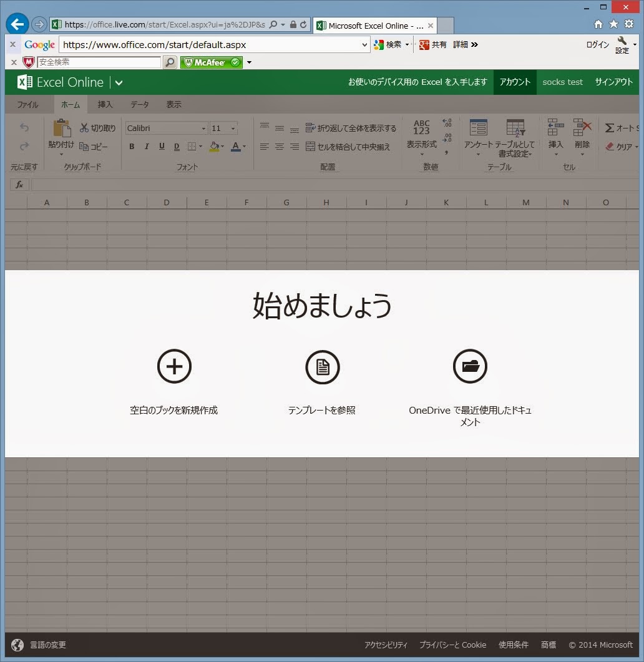Screen dimensions: 644x662
Task: Open the Google toolbar URL dropdown arrow
Action: 364,45
